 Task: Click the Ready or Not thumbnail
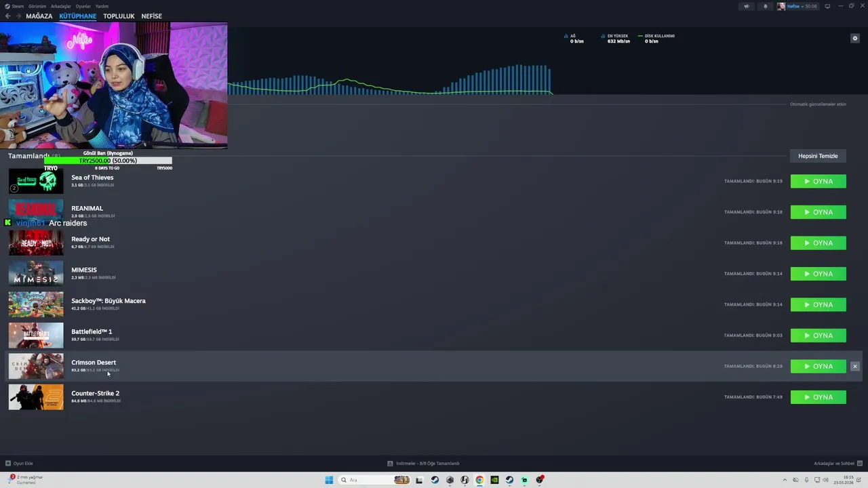tap(36, 243)
